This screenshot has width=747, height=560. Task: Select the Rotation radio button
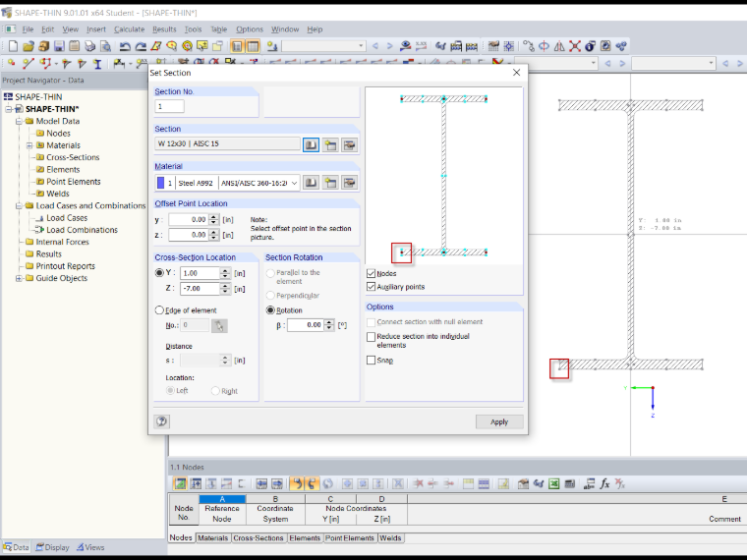270,310
